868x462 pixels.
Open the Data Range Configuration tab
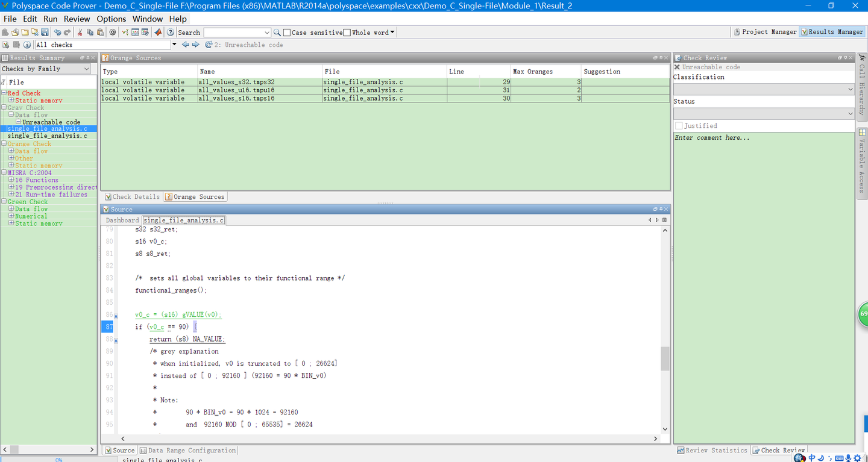point(188,451)
